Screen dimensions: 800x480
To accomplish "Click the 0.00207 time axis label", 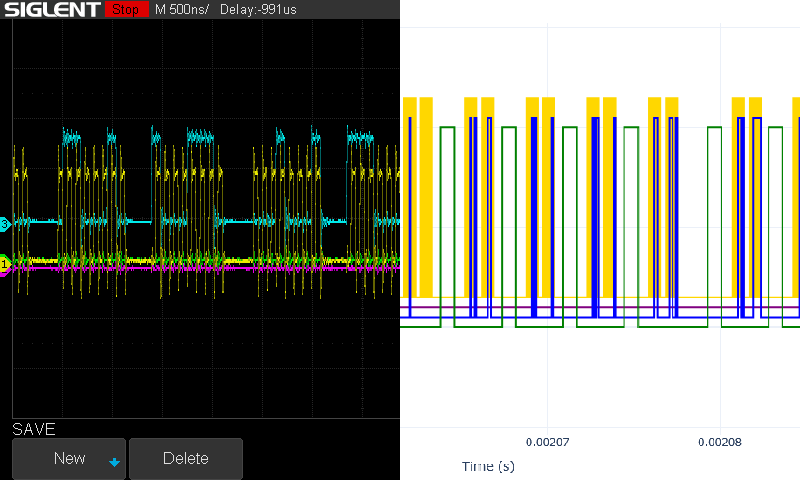I will click(547, 442).
